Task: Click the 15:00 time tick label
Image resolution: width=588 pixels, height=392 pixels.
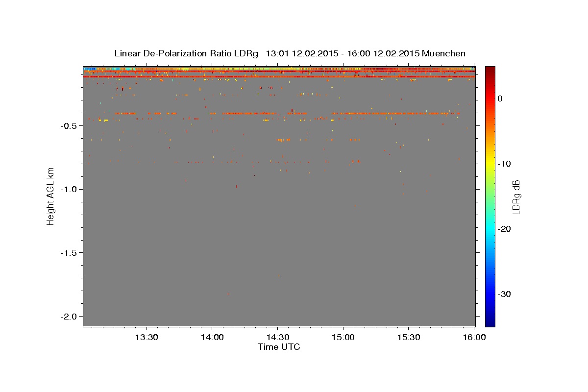Action: tap(343, 338)
